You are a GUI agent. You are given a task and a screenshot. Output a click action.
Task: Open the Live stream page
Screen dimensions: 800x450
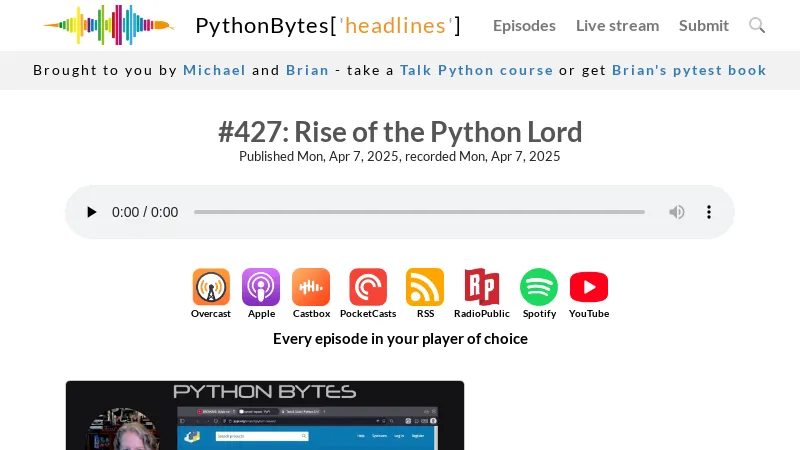[x=617, y=25]
